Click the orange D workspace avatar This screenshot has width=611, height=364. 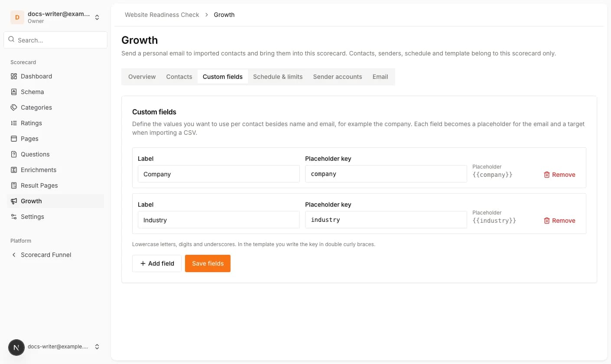[x=17, y=17]
